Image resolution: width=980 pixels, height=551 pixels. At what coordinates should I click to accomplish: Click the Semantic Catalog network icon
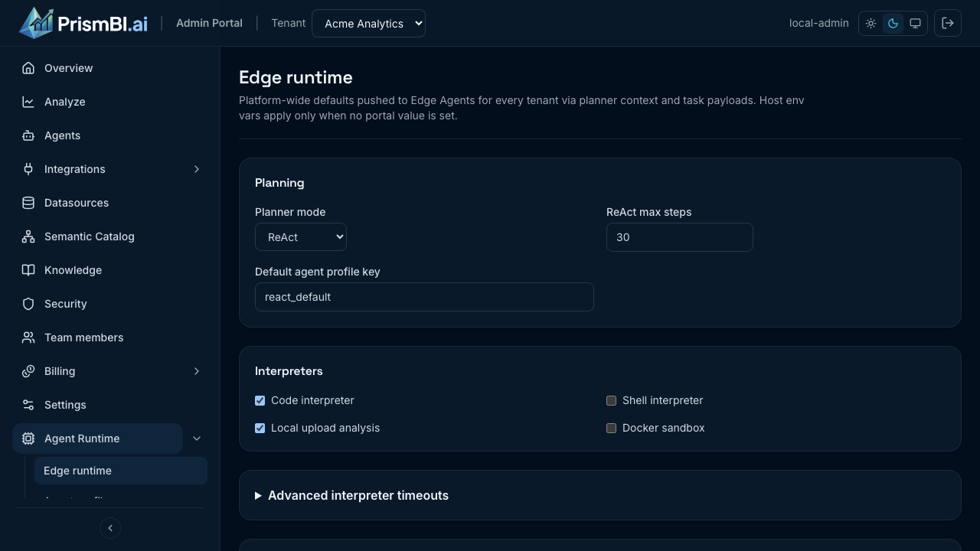point(28,236)
